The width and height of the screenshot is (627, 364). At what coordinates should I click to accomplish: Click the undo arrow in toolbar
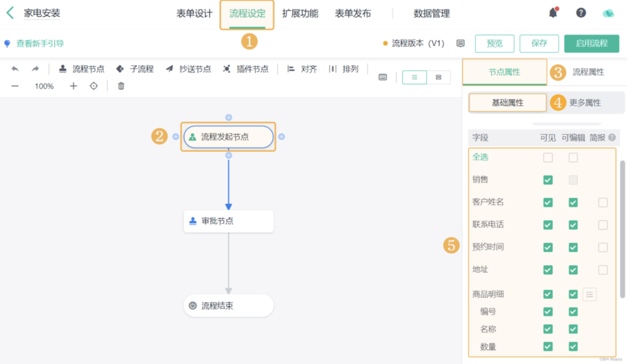click(x=15, y=69)
